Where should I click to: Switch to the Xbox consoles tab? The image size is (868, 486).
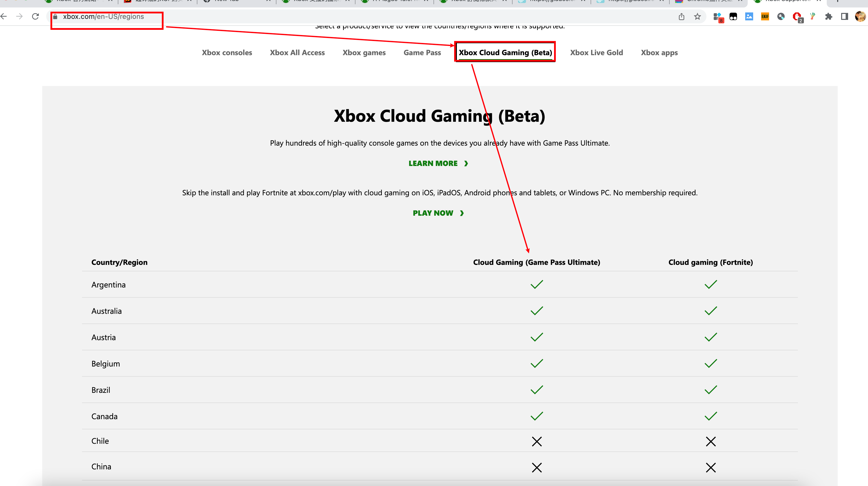tap(227, 52)
